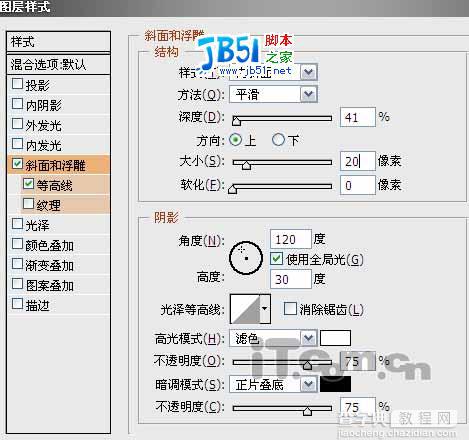Viewport: 469px width, 440px height.
Task: Select the 上 direction radio button
Action: pos(235,140)
